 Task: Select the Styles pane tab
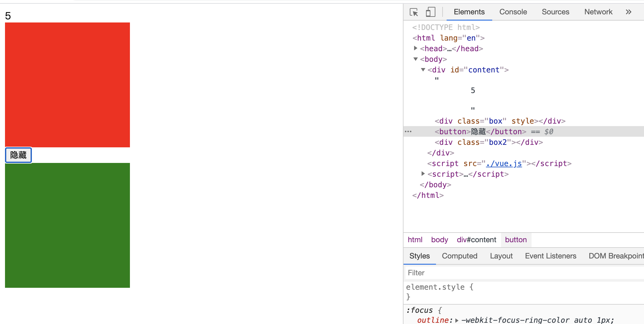pyautogui.click(x=419, y=256)
